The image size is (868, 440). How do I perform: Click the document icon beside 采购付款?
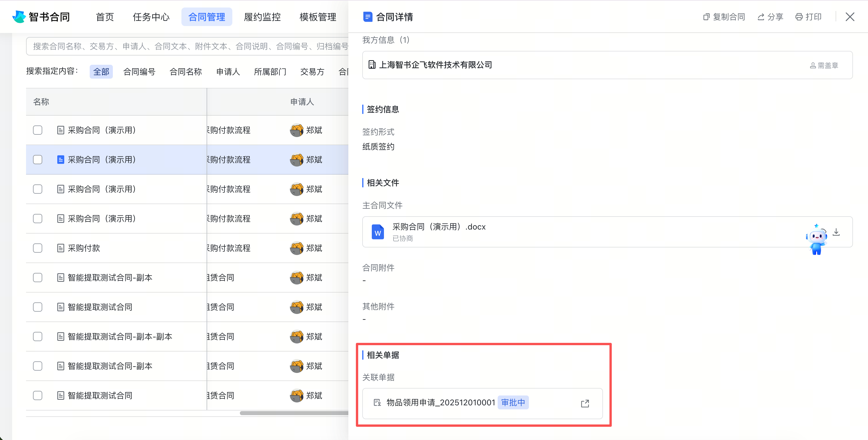(x=61, y=248)
